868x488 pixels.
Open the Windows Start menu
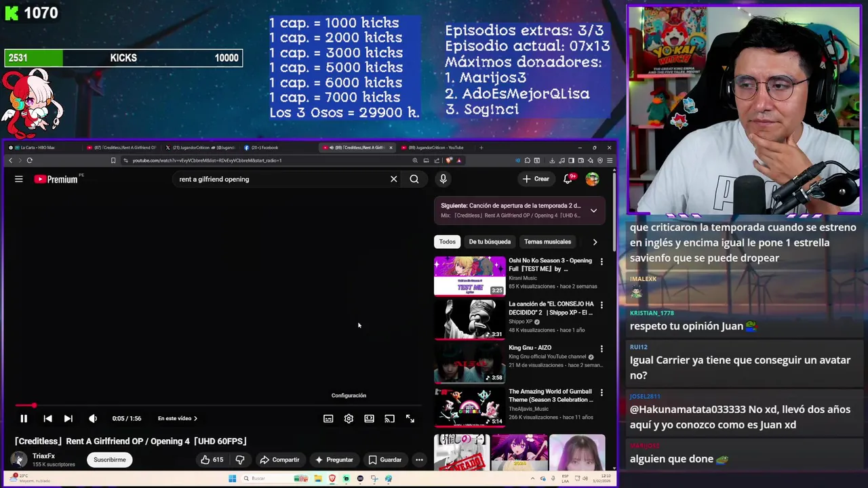click(232, 479)
